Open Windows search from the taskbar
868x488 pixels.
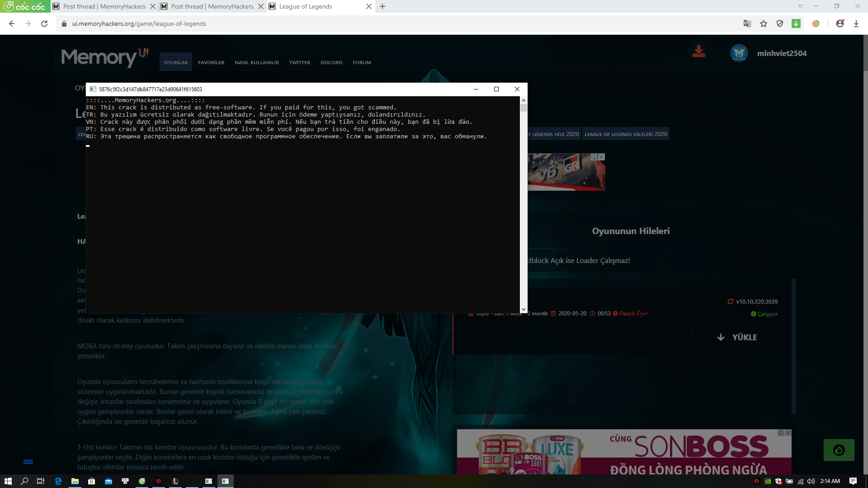(24, 481)
